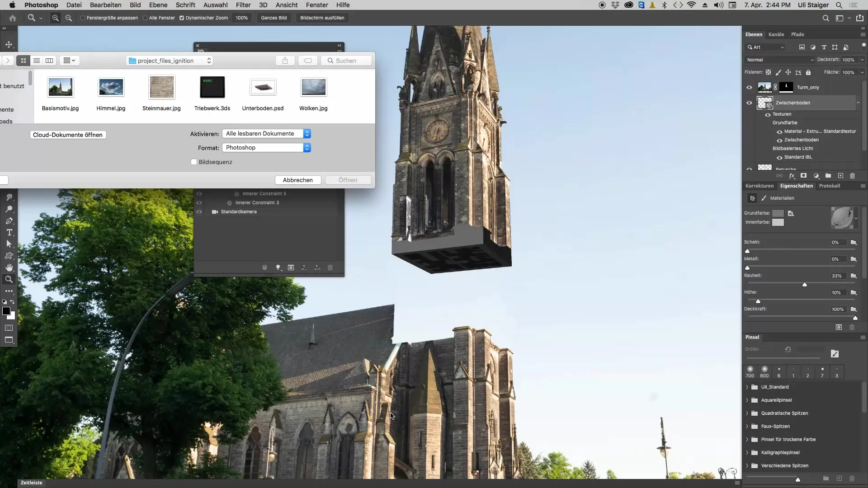Click the Ganzes Bild button

coord(274,18)
